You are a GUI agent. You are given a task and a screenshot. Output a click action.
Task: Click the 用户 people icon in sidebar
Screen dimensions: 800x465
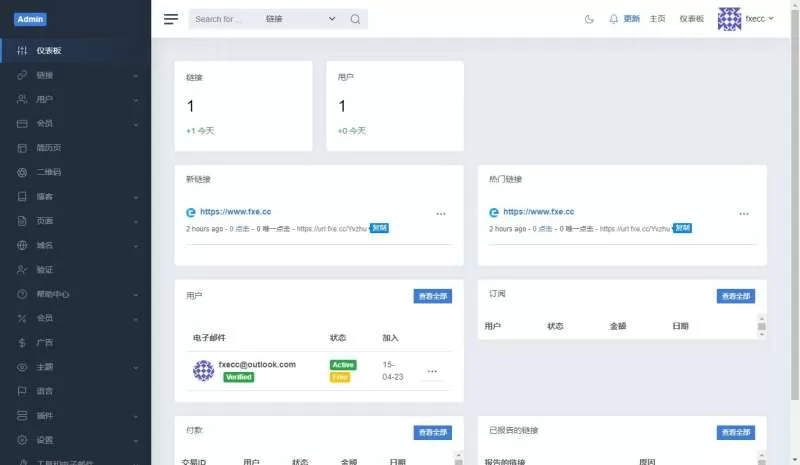tap(22, 99)
